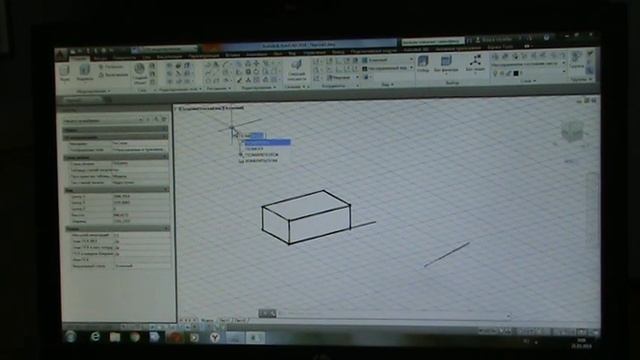The width and height of the screenshot is (640, 360).
Task: Select the Box (Ящик) solid tool
Action: 65,73
